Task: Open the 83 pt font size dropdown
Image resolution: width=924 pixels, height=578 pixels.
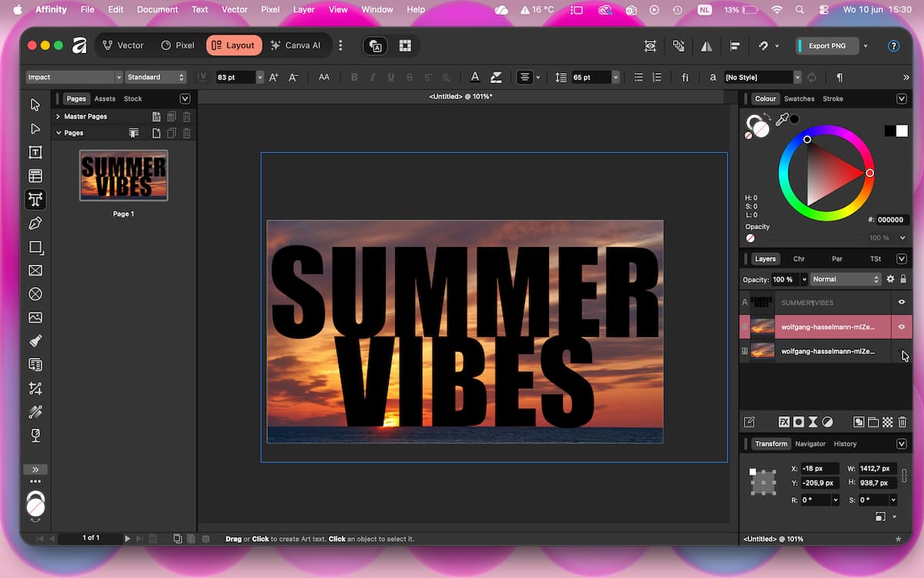Action: (x=260, y=77)
